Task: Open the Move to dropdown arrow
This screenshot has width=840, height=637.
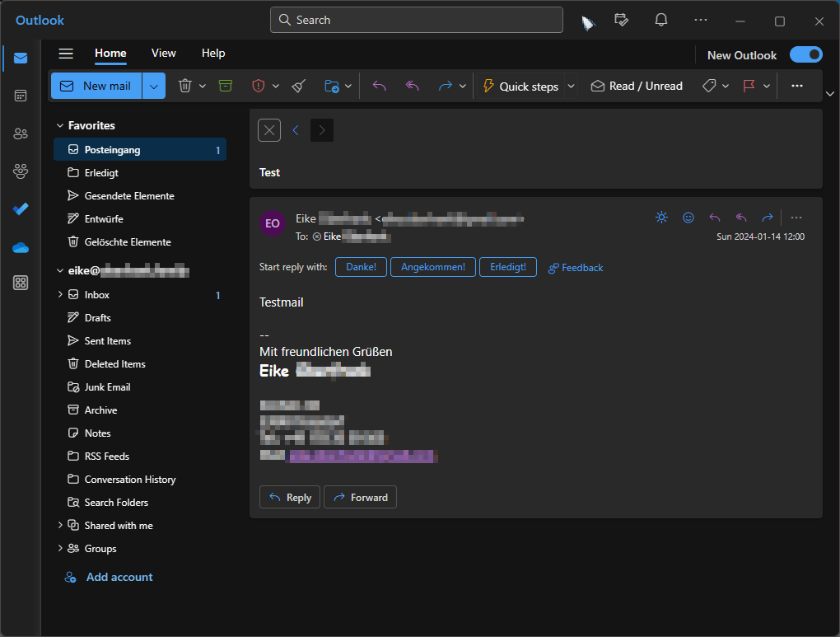Action: [x=348, y=86]
